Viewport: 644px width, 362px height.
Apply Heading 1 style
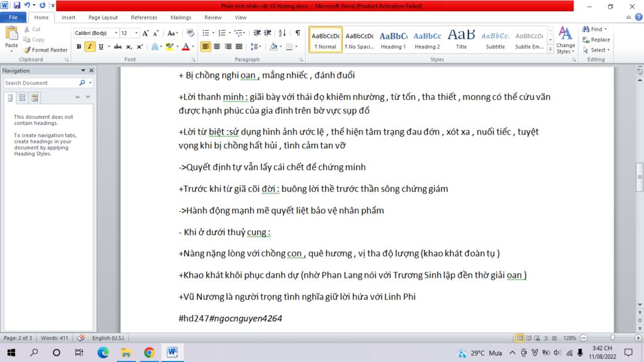pos(393,40)
